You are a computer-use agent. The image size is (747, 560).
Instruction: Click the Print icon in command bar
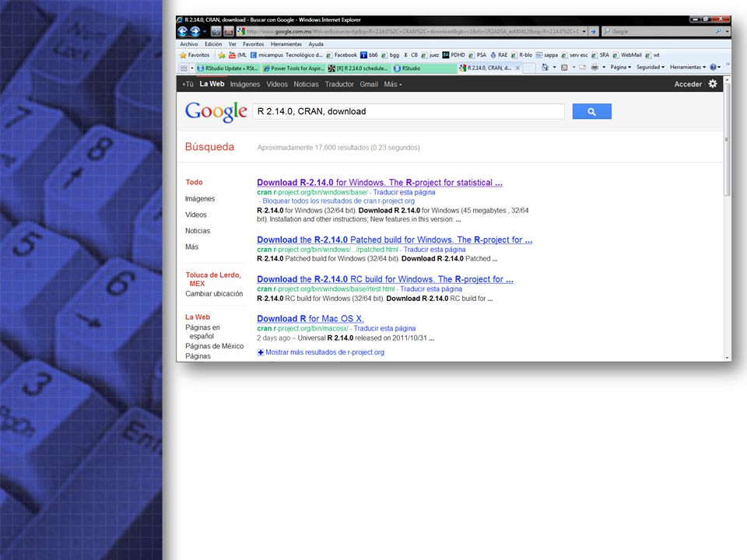coord(594,67)
